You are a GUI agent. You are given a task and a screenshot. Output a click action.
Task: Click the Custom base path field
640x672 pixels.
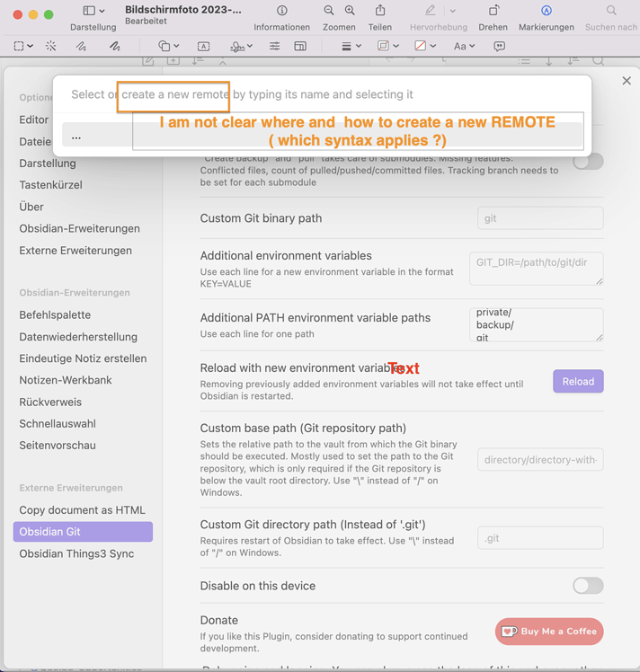pyautogui.click(x=540, y=460)
